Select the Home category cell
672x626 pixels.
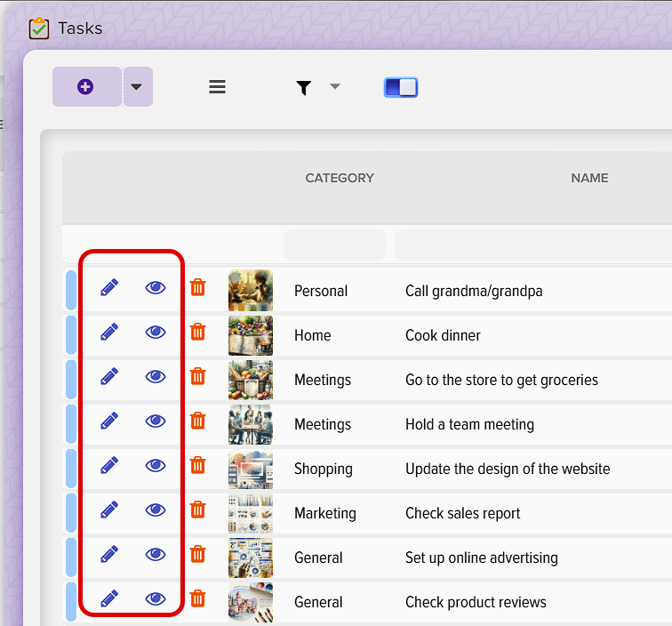312,335
